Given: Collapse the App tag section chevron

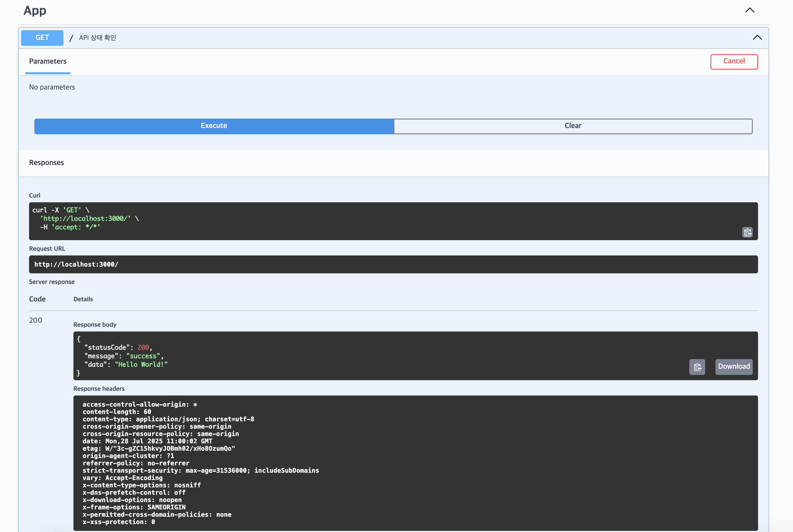Looking at the screenshot, I should tap(750, 10).
